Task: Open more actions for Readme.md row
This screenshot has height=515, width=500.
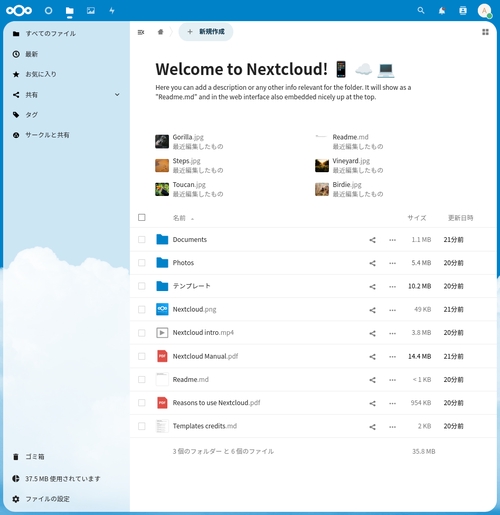Action: pyautogui.click(x=392, y=380)
